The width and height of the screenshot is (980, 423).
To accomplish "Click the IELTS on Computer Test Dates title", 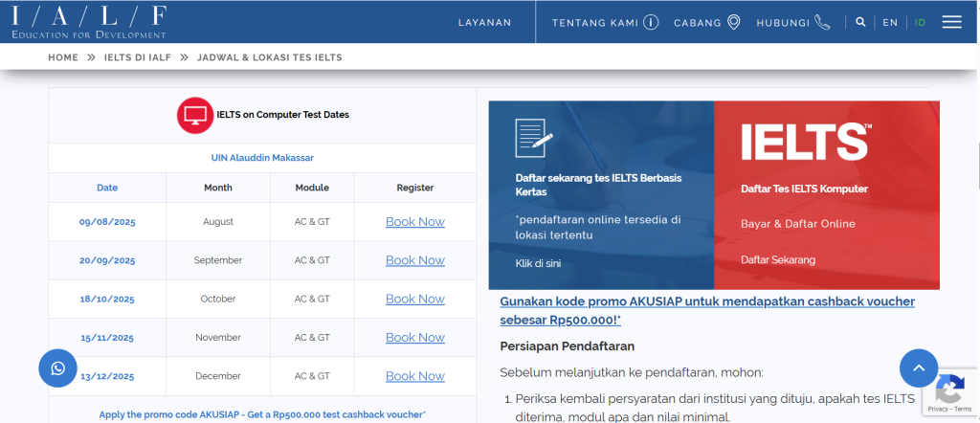I will click(x=283, y=115).
